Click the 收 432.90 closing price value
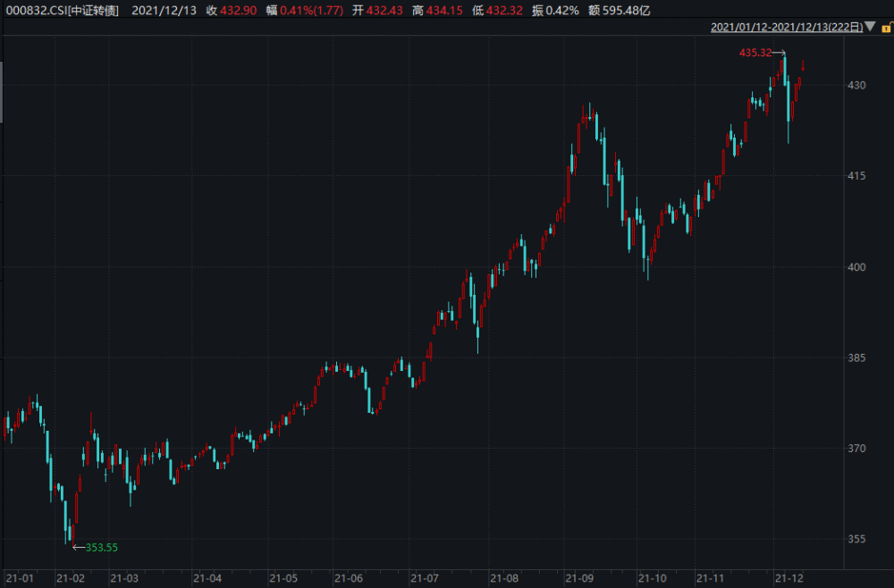 click(x=232, y=10)
